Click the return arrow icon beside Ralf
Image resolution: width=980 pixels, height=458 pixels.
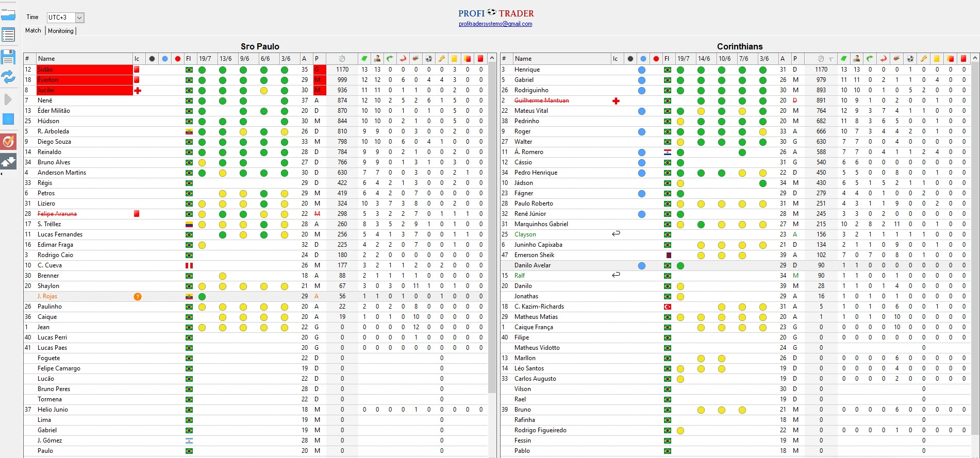click(x=616, y=275)
